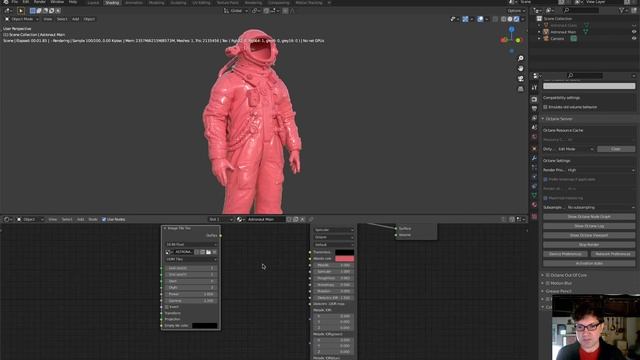Open the Edit Mode dropdown under Resource Cache
The image size is (640, 360).
[x=576, y=149]
